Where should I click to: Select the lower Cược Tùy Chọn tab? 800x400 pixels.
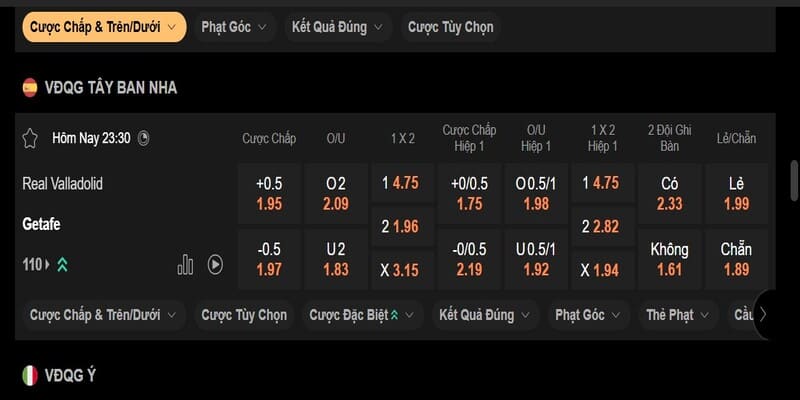244,315
